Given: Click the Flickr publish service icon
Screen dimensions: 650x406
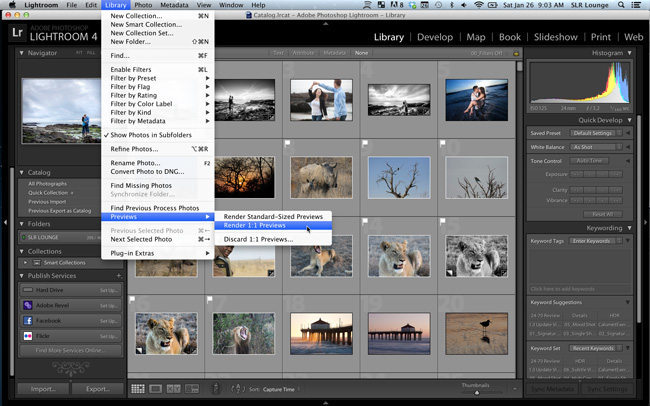Looking at the screenshot, I should click(x=28, y=336).
